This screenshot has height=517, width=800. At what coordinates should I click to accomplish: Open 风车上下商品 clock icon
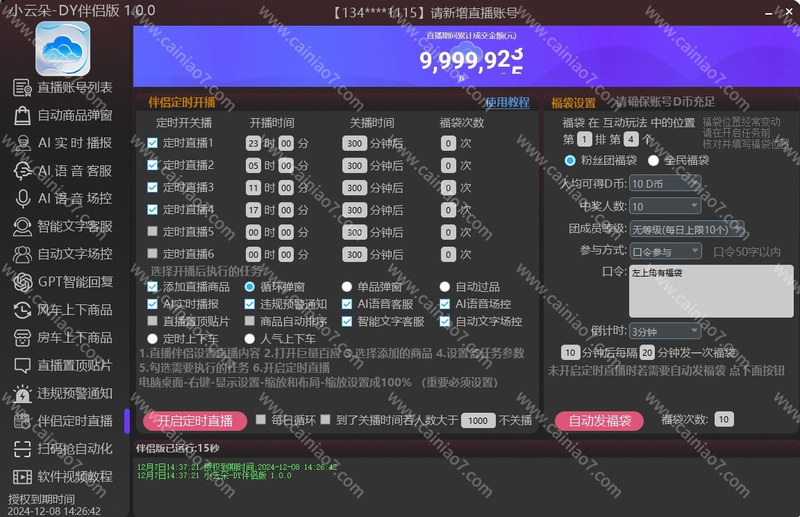click(x=22, y=310)
